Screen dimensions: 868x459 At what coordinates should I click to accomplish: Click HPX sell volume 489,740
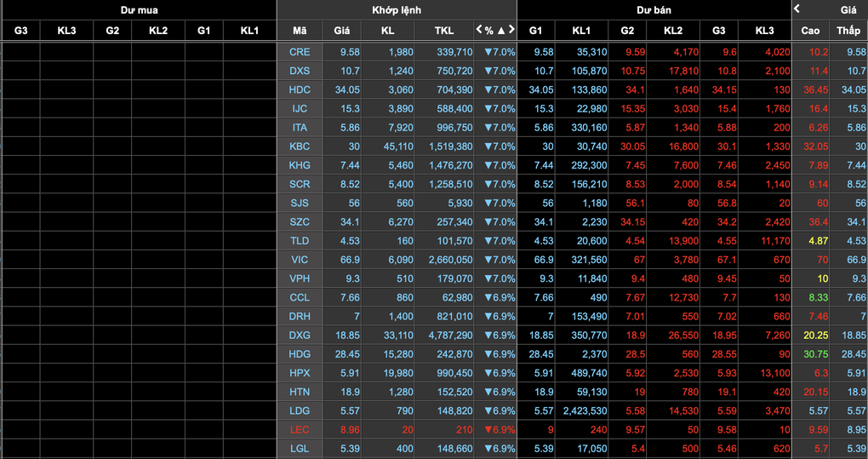tap(589, 373)
